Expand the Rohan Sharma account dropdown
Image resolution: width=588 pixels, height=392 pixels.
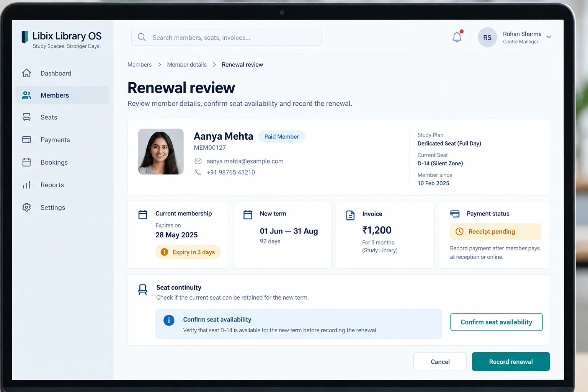click(549, 37)
